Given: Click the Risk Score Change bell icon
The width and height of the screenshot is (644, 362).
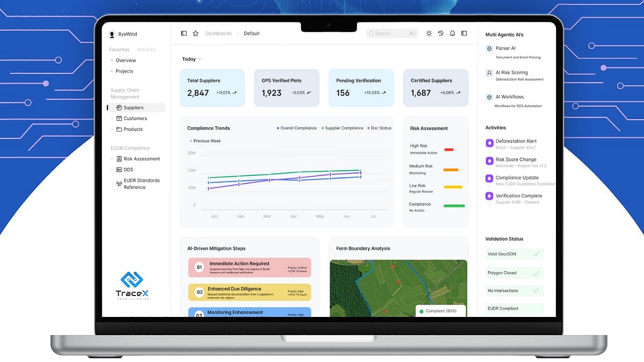Looking at the screenshot, I should pos(489,161).
